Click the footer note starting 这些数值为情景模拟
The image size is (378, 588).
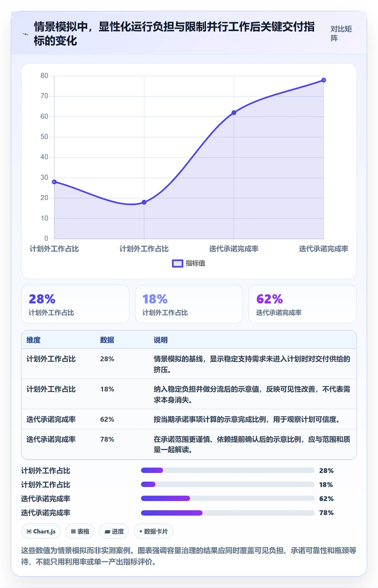pos(189,556)
